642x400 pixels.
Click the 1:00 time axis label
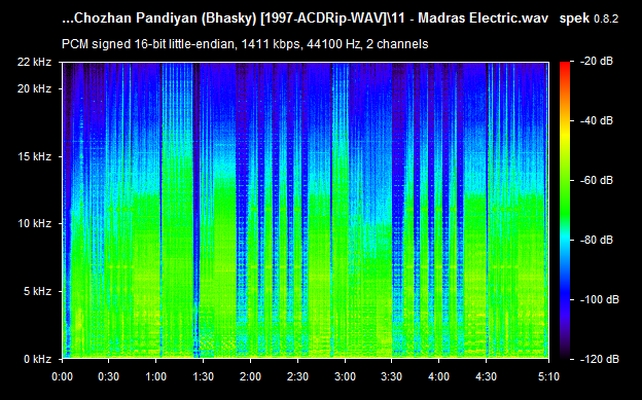point(156,376)
